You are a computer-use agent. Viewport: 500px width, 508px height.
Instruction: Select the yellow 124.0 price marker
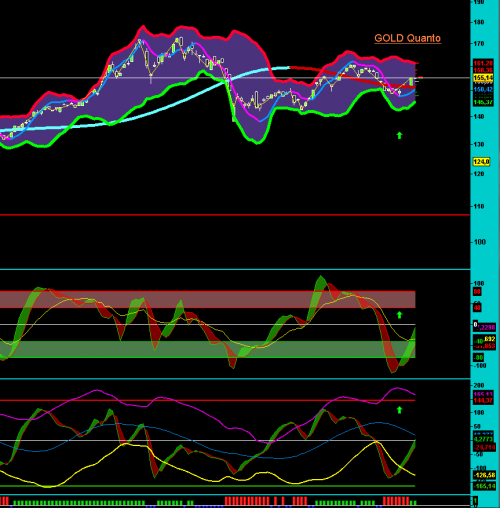pos(481,162)
